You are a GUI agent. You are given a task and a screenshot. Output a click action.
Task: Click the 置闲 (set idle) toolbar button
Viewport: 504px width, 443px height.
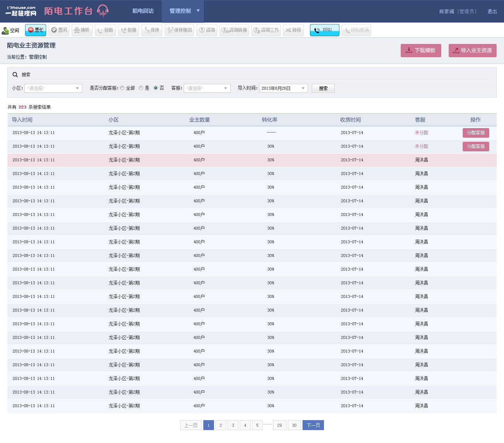[59, 30]
